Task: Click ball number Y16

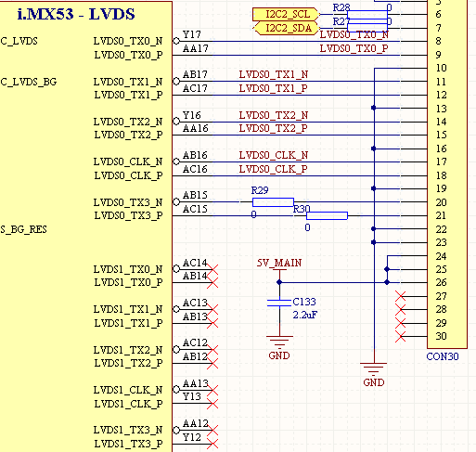Action: point(192,115)
